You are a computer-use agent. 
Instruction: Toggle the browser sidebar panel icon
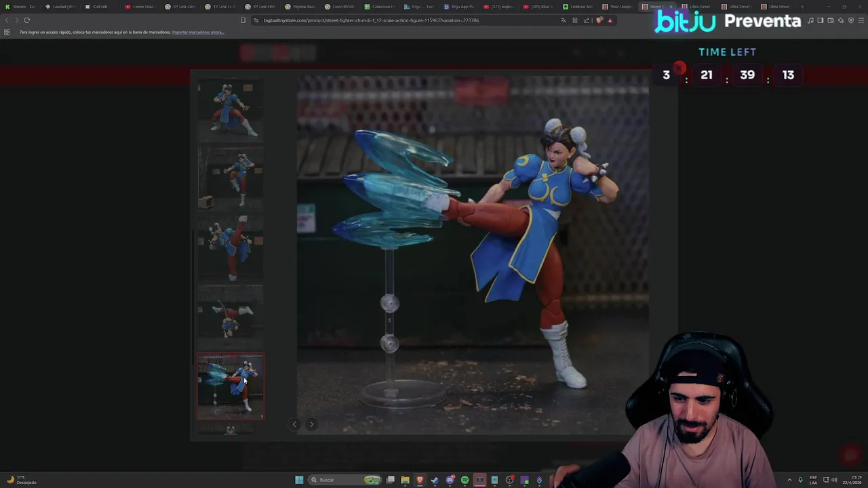point(821,20)
